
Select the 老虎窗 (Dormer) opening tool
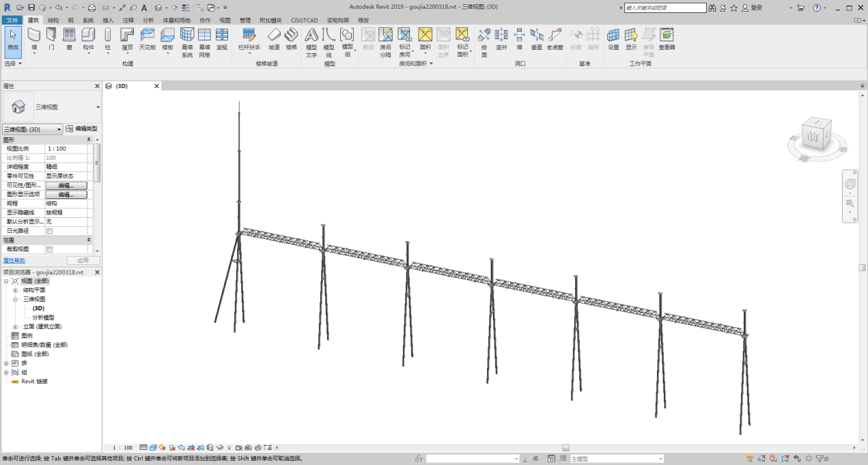pyautogui.click(x=555, y=38)
